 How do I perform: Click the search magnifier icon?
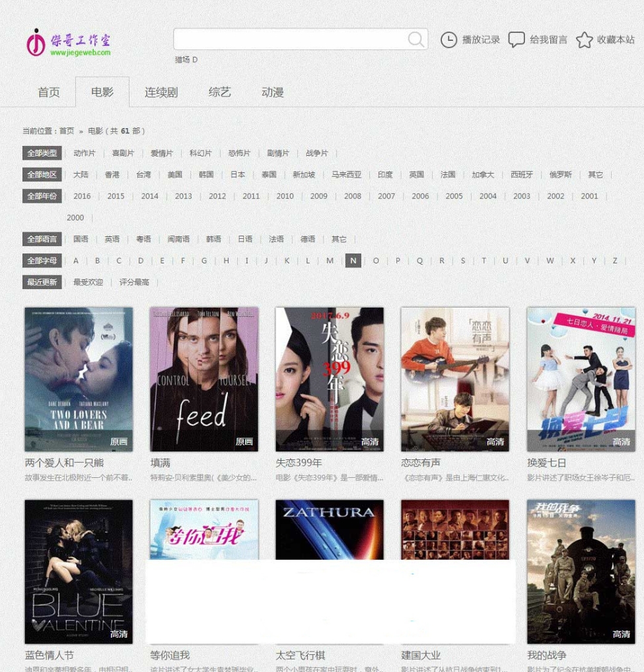(x=415, y=40)
